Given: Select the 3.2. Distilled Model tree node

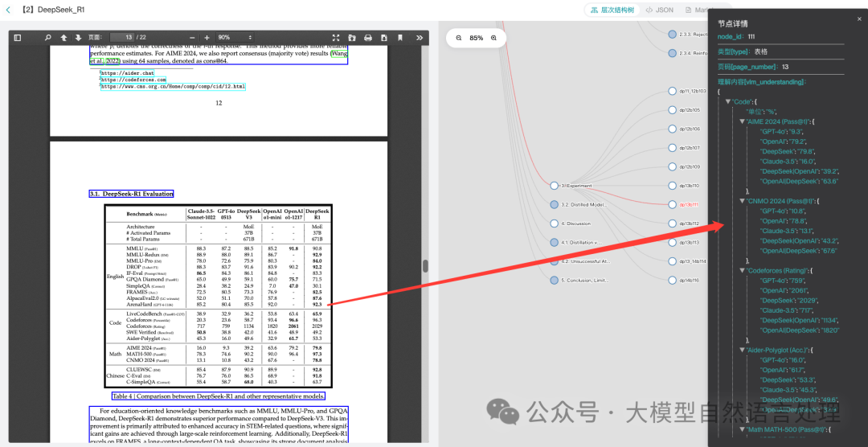Looking at the screenshot, I should click(554, 204).
